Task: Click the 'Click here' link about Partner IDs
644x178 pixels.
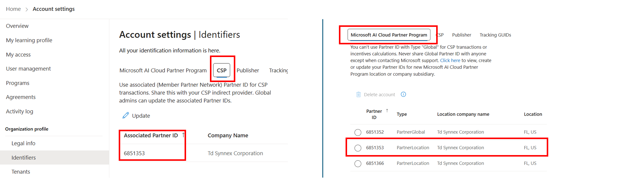Action: pyautogui.click(x=450, y=60)
